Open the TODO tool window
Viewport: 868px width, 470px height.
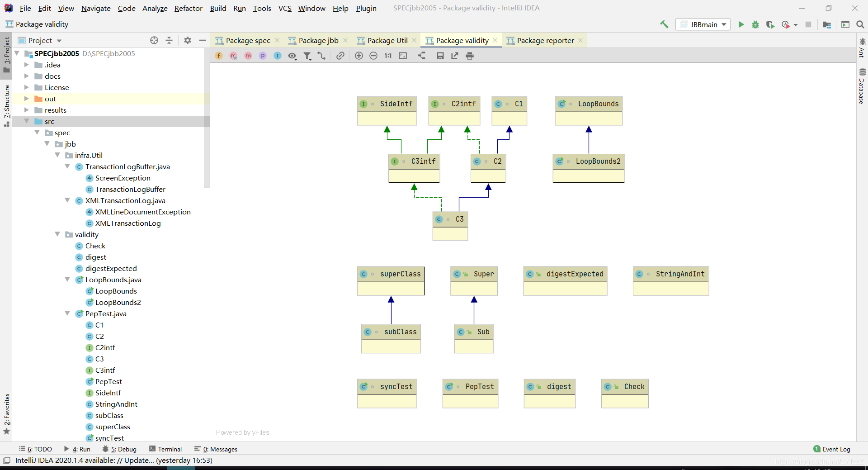[35, 449]
